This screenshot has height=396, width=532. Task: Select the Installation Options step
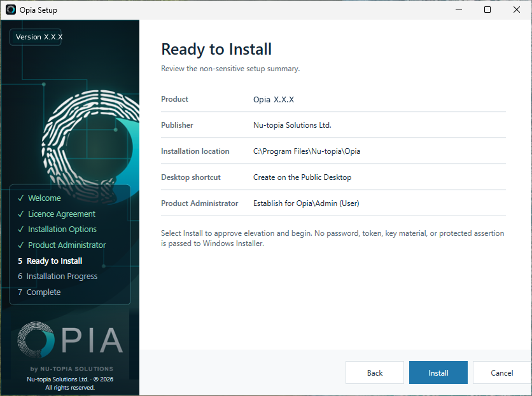pos(62,229)
